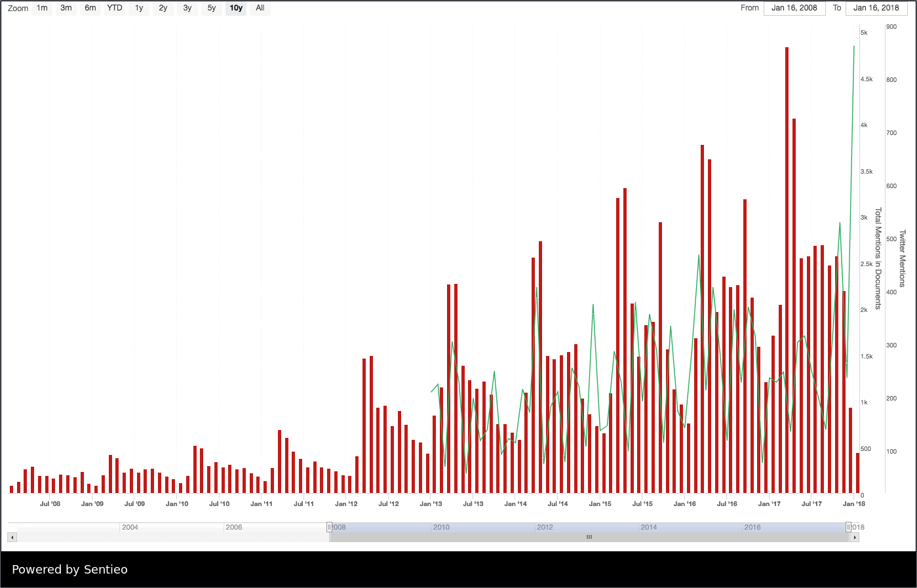Switch zoom to 2y
The width and height of the screenshot is (917, 588).
163,9
